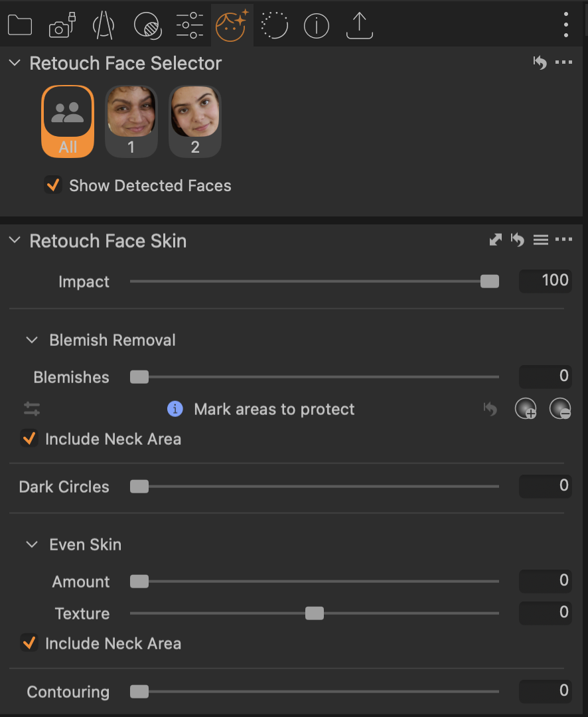
Task: Open the Adjustments tool tab sliders icon
Action: pos(189,25)
